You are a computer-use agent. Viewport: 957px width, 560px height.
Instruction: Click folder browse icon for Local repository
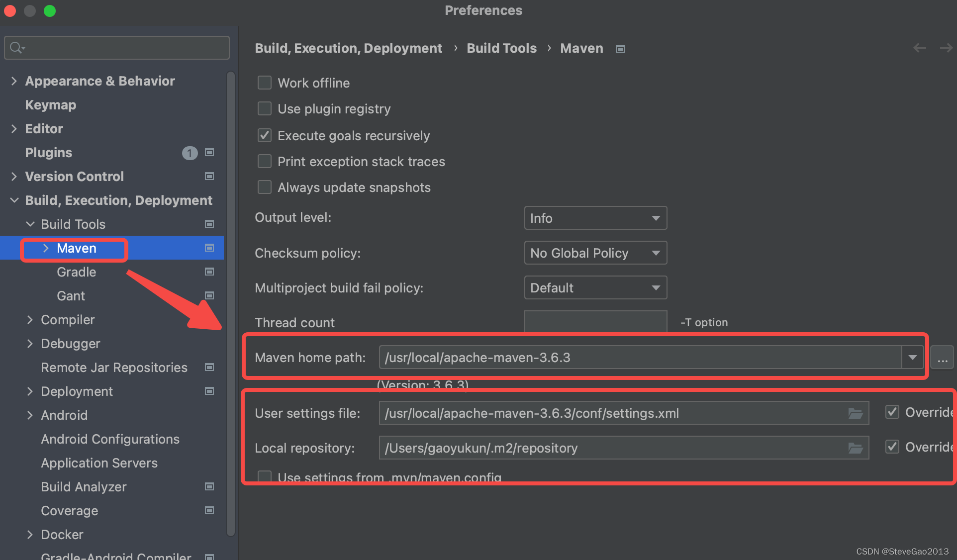[x=855, y=448]
